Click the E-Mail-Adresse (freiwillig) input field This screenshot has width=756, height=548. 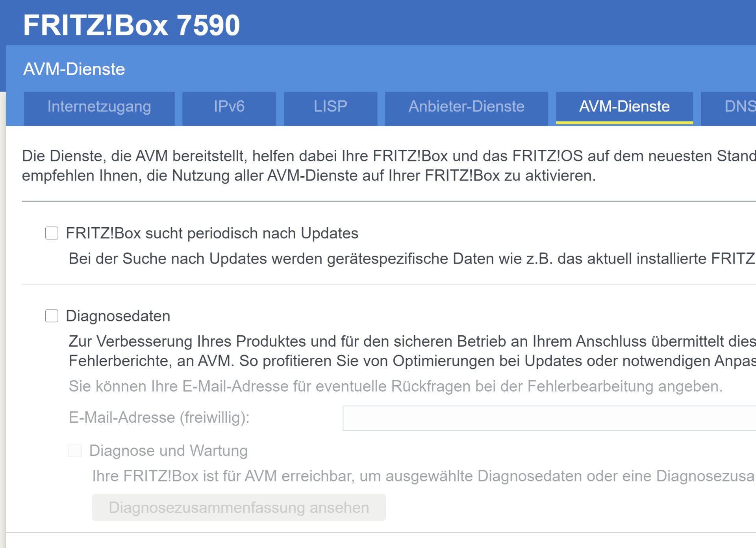(549, 418)
